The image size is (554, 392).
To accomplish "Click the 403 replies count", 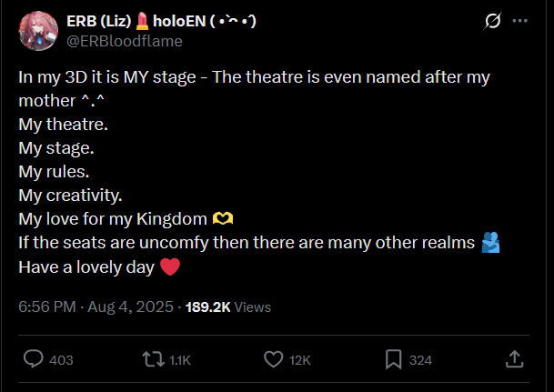I will (60, 361).
